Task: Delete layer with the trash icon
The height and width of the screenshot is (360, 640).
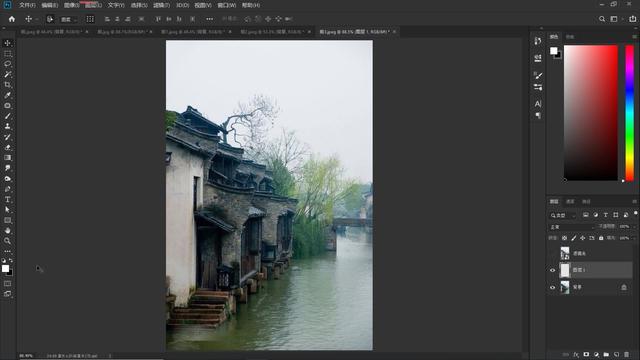Action: [627, 355]
